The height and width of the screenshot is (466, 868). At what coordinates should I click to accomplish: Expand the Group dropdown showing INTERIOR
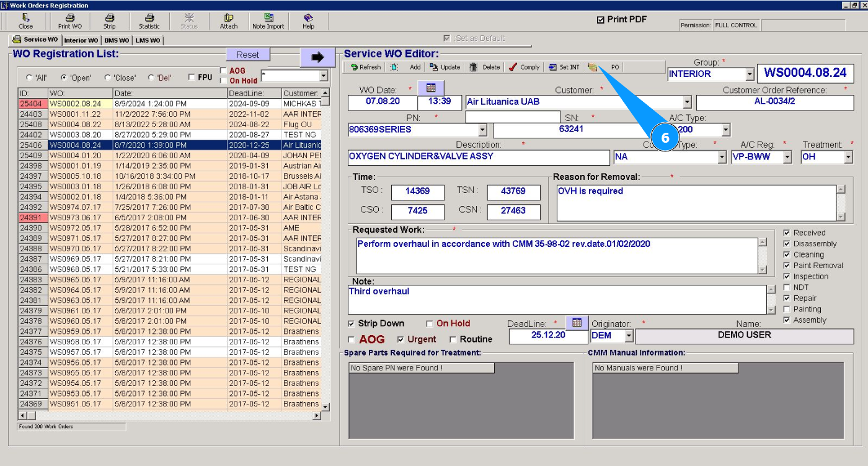(x=750, y=74)
